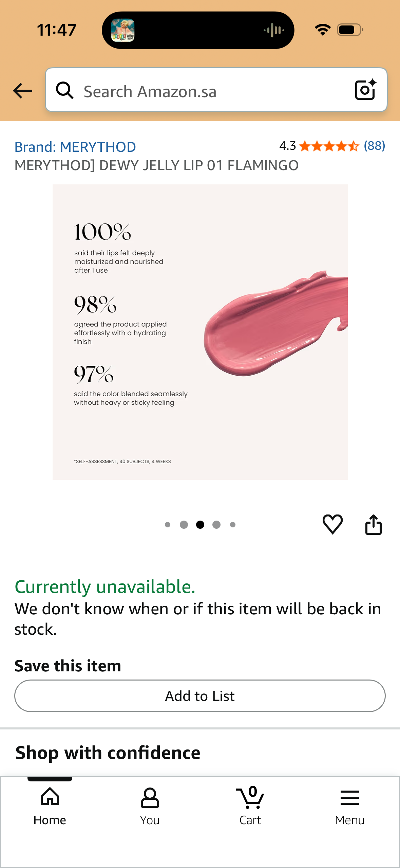Select the second image carousel dot
Viewport: 400px width, 868px height.
(x=184, y=525)
